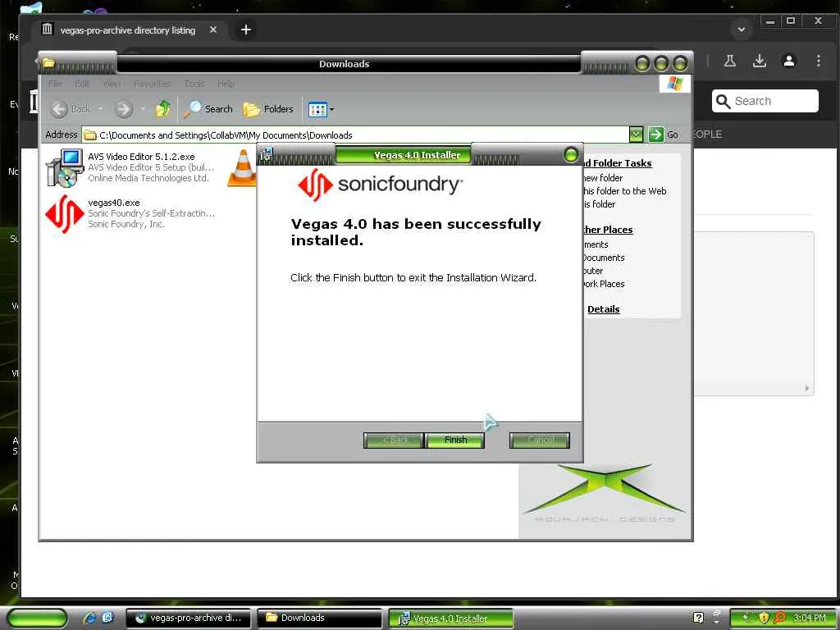Open the Back history dropdown arrow
The width and height of the screenshot is (840, 630).
[x=100, y=109]
